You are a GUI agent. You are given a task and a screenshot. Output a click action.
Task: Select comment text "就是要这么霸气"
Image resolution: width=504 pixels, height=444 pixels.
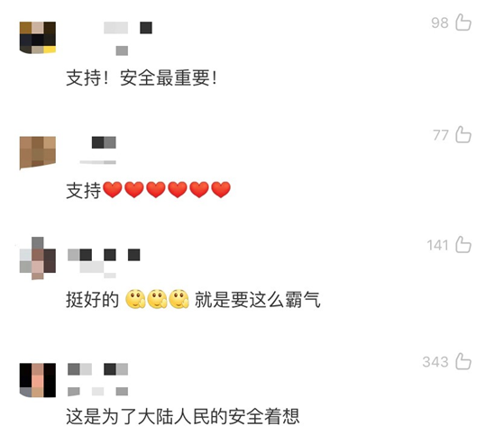tap(258, 300)
